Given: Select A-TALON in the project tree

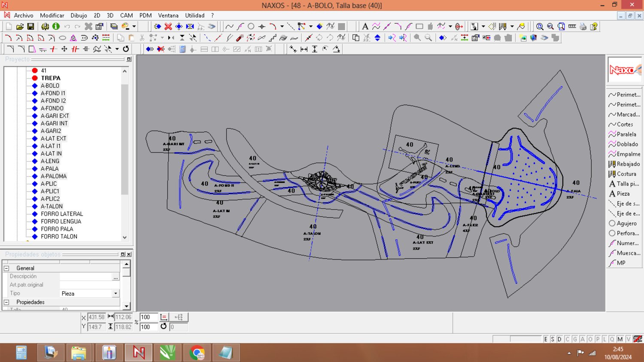Looking at the screenshot, I should click(52, 207).
